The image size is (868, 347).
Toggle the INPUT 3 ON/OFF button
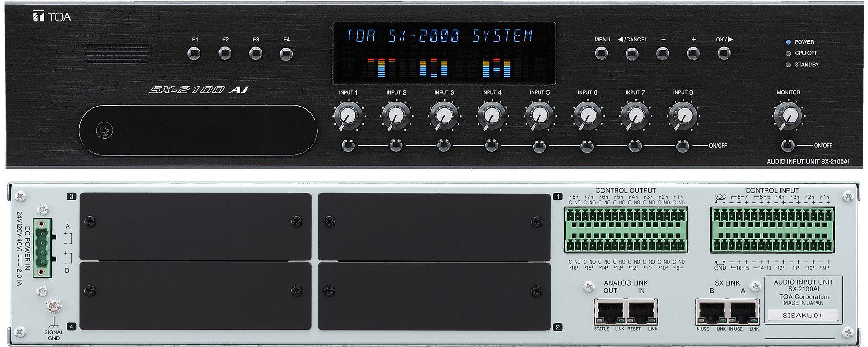pyautogui.click(x=444, y=146)
